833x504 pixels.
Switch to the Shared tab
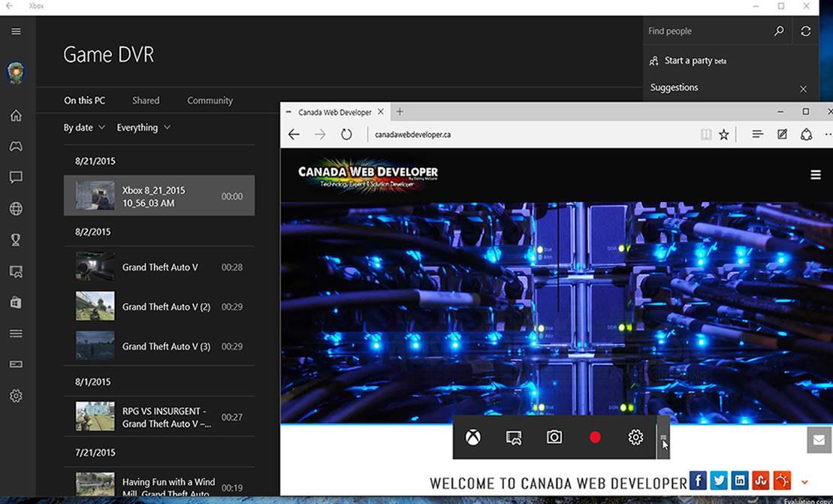tap(146, 101)
